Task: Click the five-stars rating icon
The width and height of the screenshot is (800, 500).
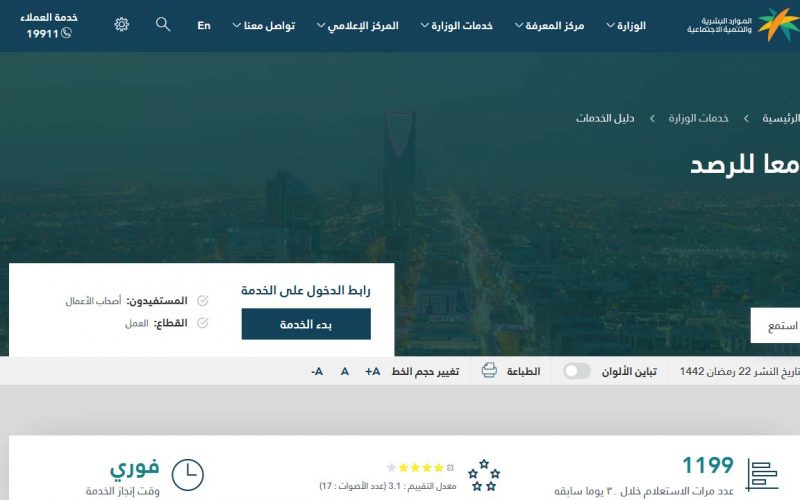Action: [x=484, y=475]
